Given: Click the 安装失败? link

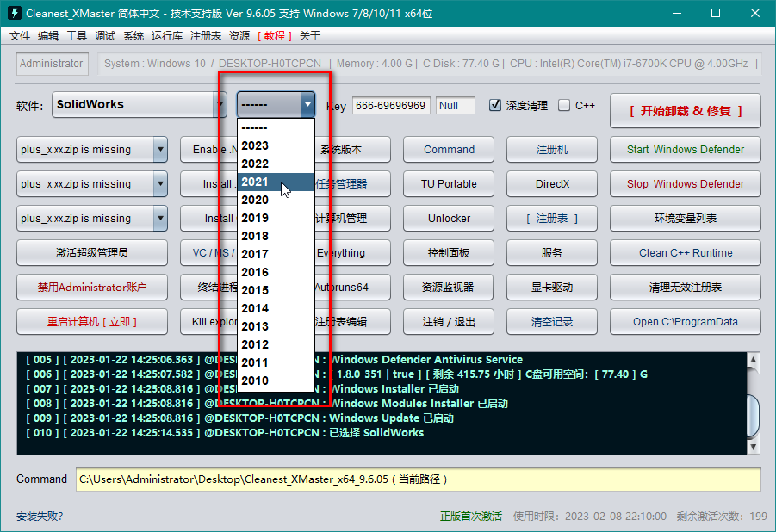Looking at the screenshot, I should point(40,517).
